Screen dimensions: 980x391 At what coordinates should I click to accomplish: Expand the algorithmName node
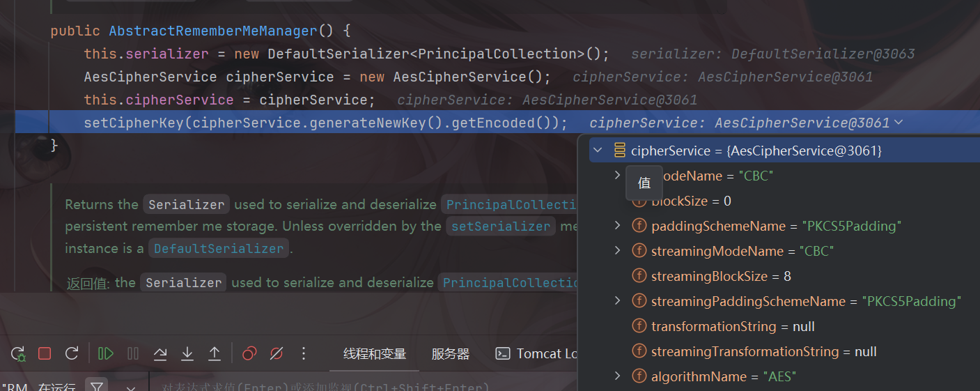pos(617,376)
